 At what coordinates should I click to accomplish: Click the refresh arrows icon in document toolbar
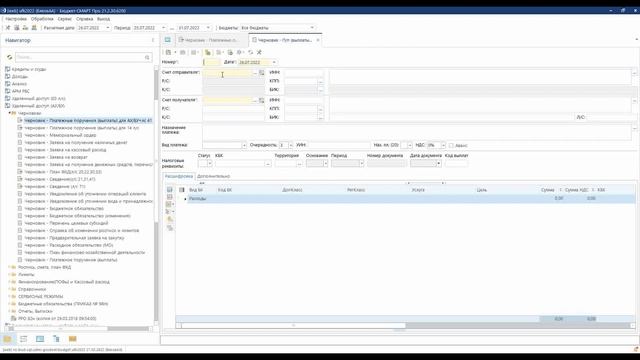[250, 52]
